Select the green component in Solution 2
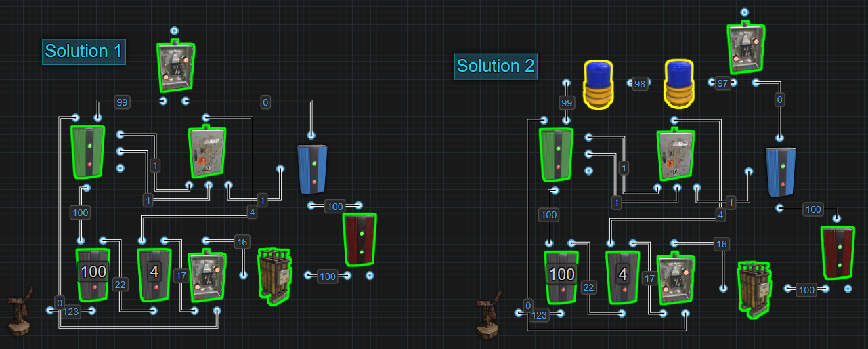Screen dimensions: 868x349 [557, 154]
